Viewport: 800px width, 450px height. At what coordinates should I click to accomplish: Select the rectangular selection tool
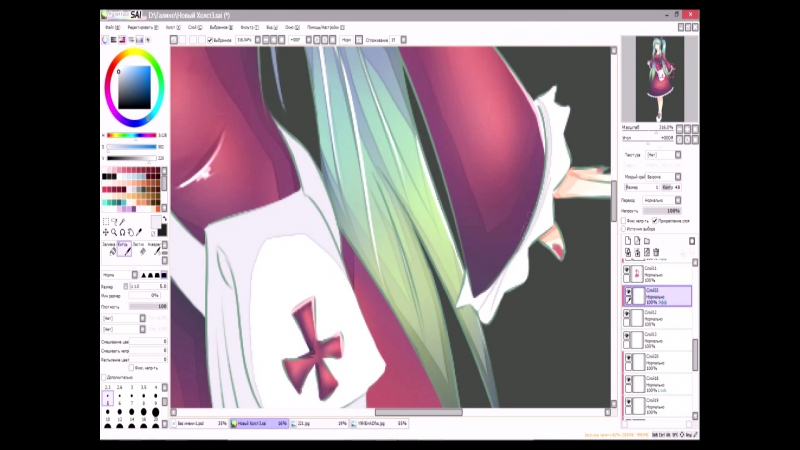pyautogui.click(x=106, y=221)
